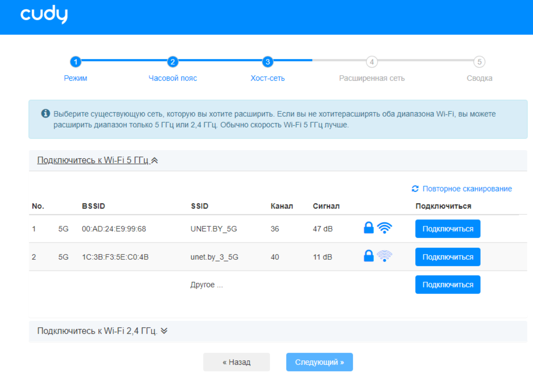
Task: Go to step 1 circle Режим
Action: 76,62
